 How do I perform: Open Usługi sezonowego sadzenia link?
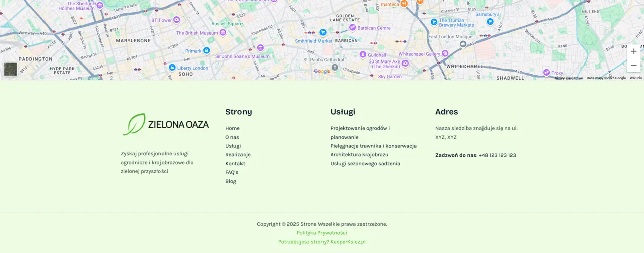[365, 163]
